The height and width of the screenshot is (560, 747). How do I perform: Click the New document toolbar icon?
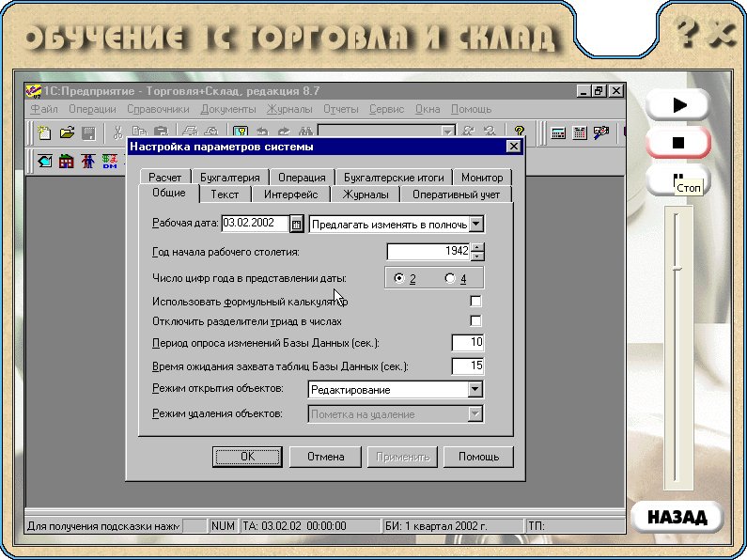(44, 132)
